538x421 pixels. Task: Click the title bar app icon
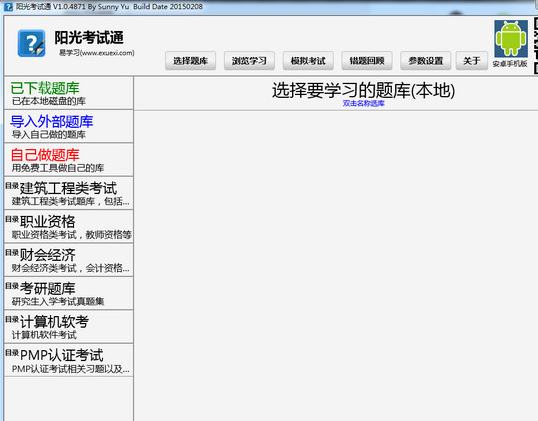[x=8, y=7]
